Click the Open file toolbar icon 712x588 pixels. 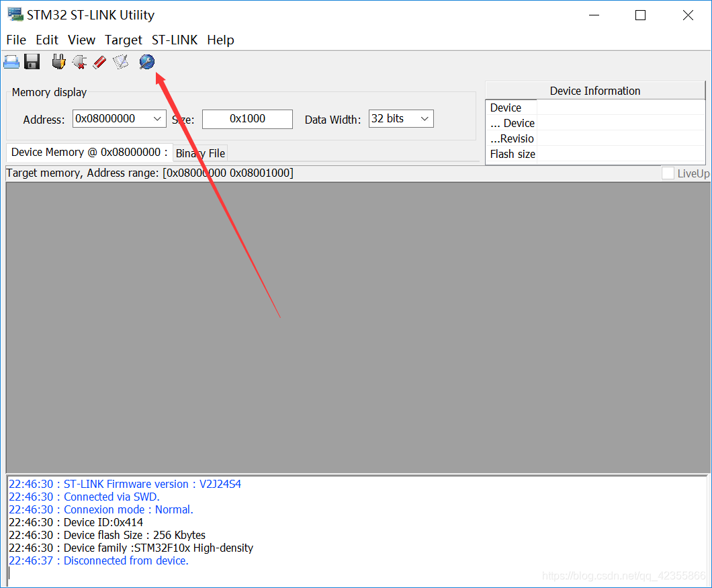click(11, 62)
